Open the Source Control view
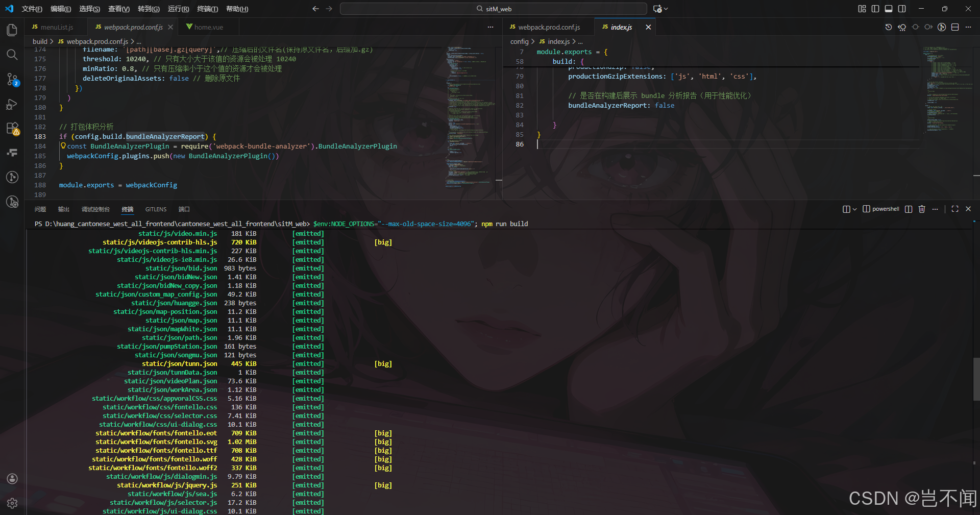Image resolution: width=980 pixels, height=515 pixels. coord(12,80)
